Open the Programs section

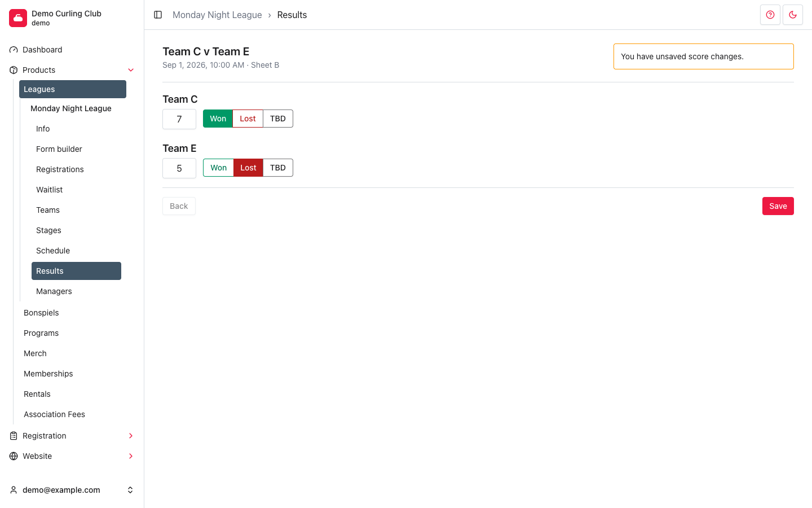[73, 333]
